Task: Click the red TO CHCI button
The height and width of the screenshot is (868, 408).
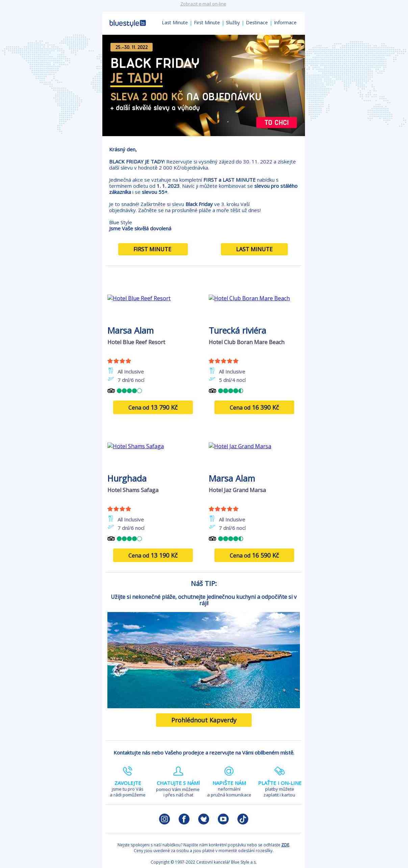Action: pos(276,122)
